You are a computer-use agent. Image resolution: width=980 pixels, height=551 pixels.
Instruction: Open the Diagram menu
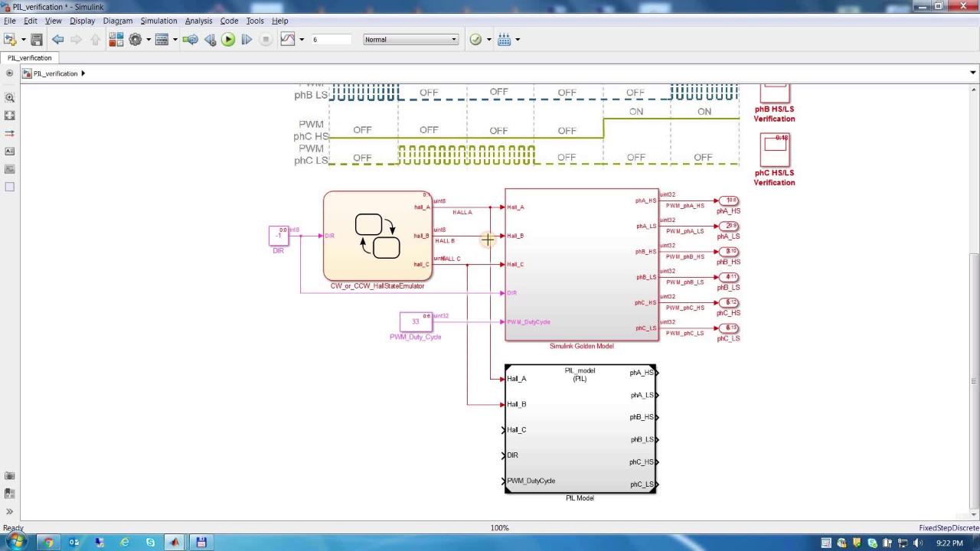tap(117, 21)
